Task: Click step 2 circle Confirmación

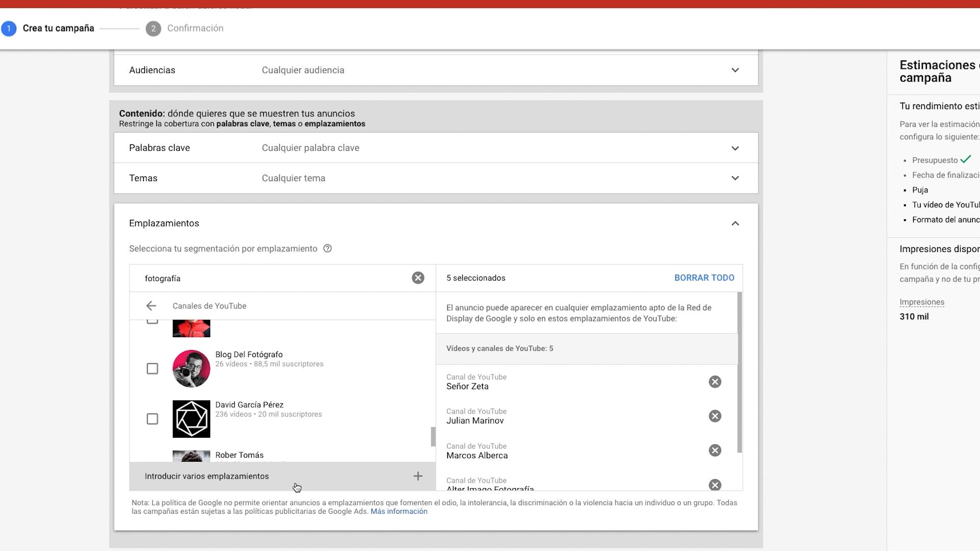Action: click(153, 29)
